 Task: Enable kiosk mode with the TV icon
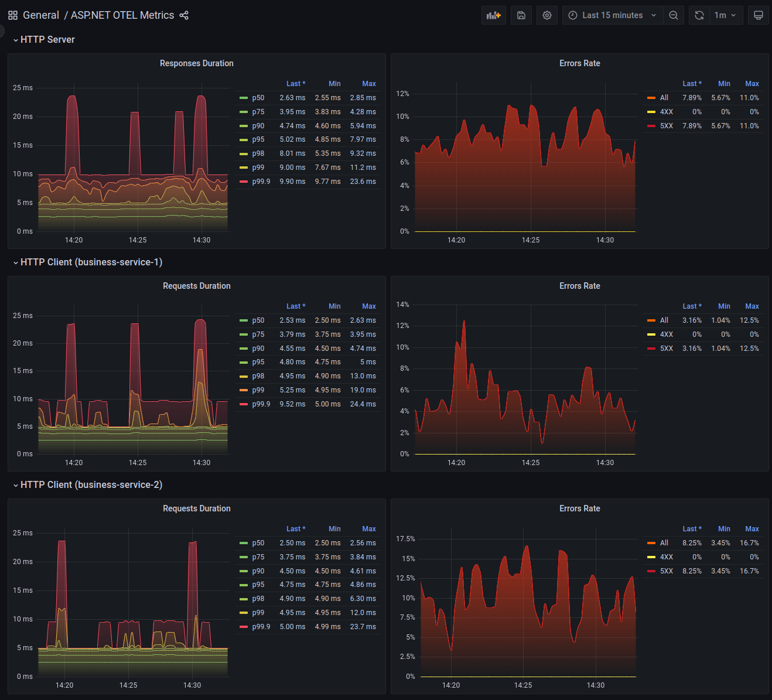pyautogui.click(x=759, y=15)
